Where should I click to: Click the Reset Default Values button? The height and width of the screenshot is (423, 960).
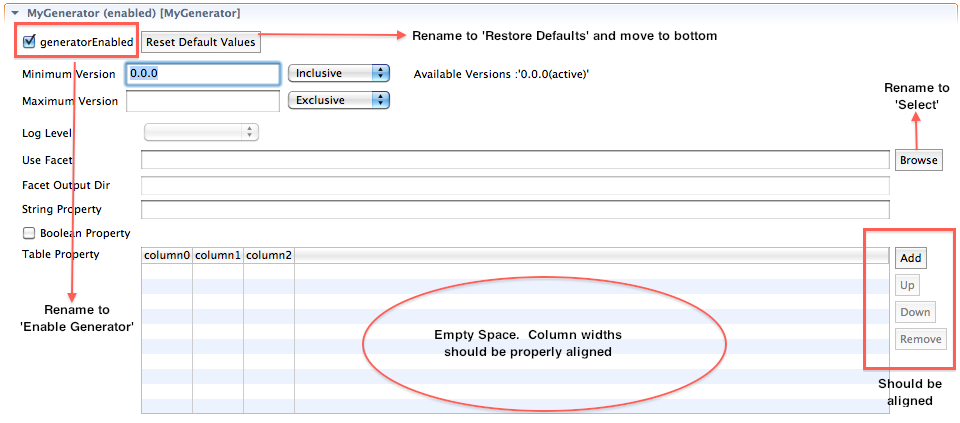(201, 42)
